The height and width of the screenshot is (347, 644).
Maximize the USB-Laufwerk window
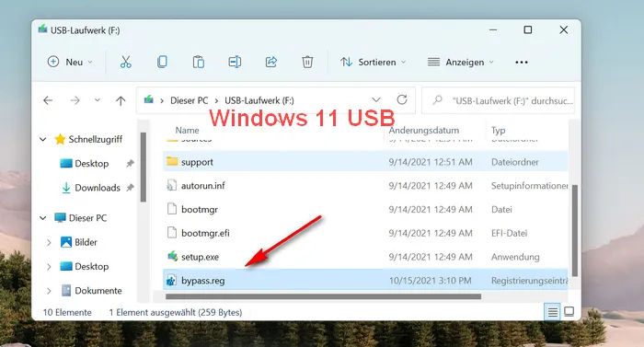tap(528, 30)
